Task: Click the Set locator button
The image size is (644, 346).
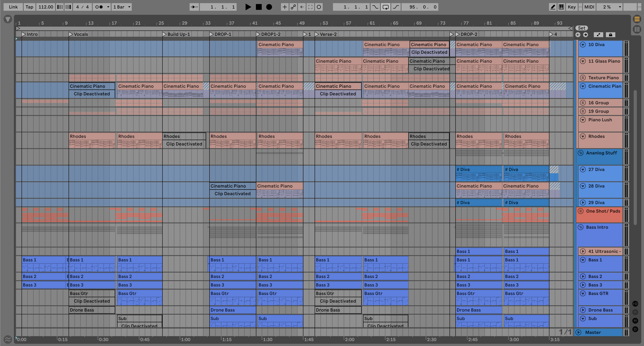Action: [581, 28]
